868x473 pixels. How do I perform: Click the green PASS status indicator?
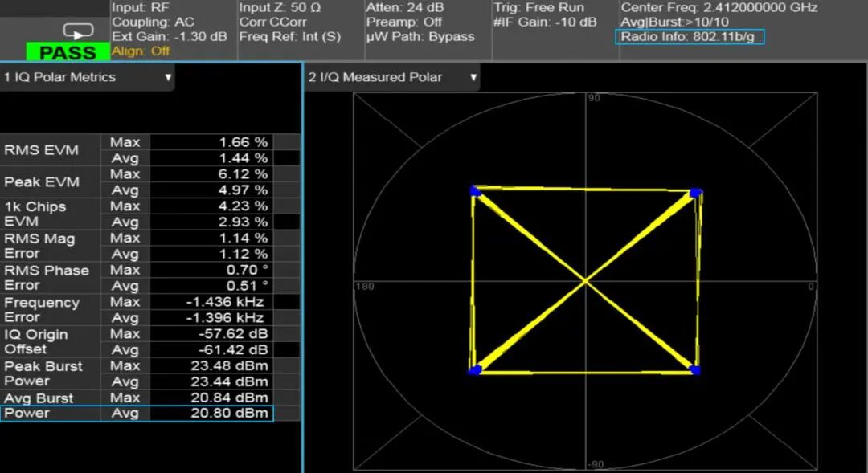68,53
